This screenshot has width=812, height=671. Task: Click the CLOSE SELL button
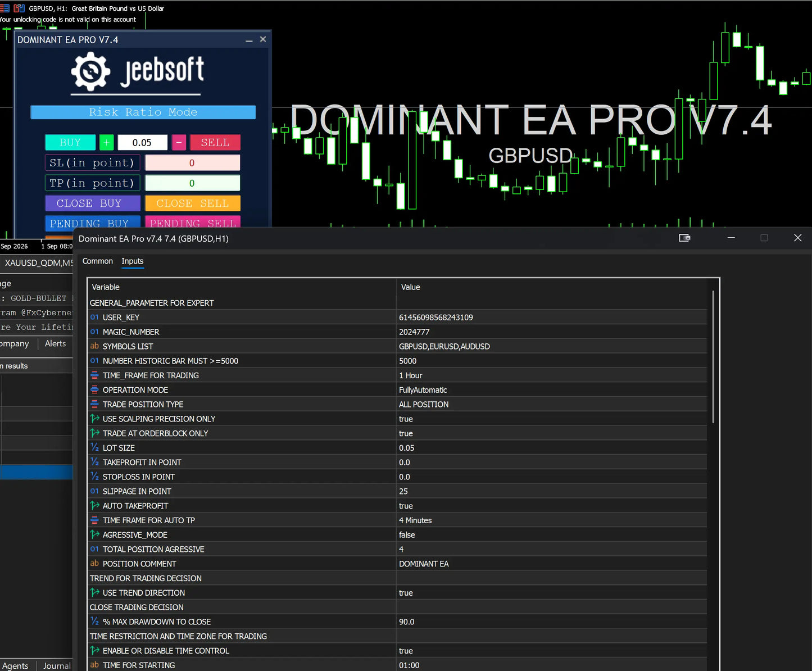pyautogui.click(x=193, y=203)
